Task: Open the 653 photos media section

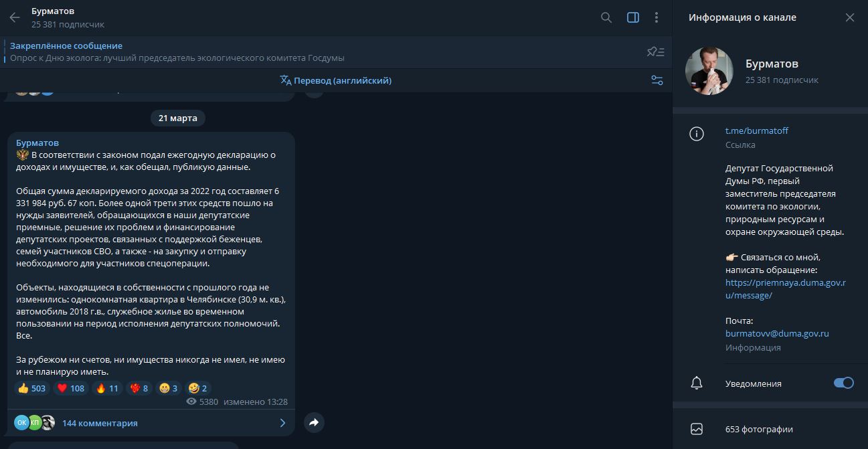Action: tap(759, 429)
